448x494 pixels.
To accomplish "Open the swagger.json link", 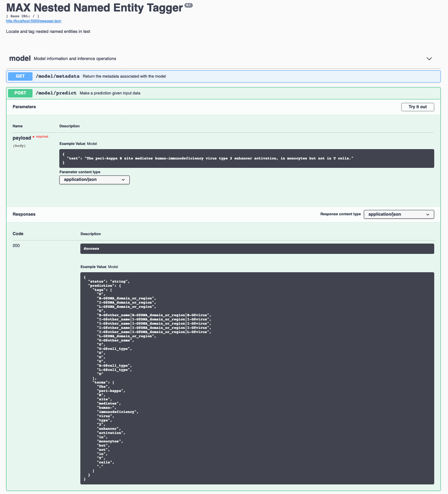I will tap(34, 21).
